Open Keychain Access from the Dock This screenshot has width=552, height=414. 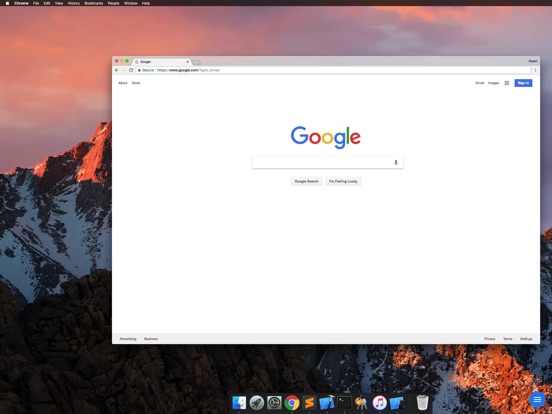pos(362,402)
